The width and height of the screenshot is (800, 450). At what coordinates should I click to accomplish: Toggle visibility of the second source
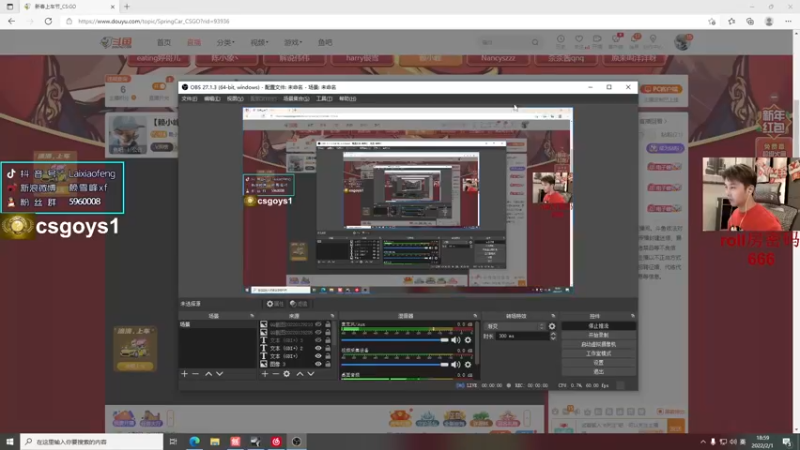click(x=318, y=332)
